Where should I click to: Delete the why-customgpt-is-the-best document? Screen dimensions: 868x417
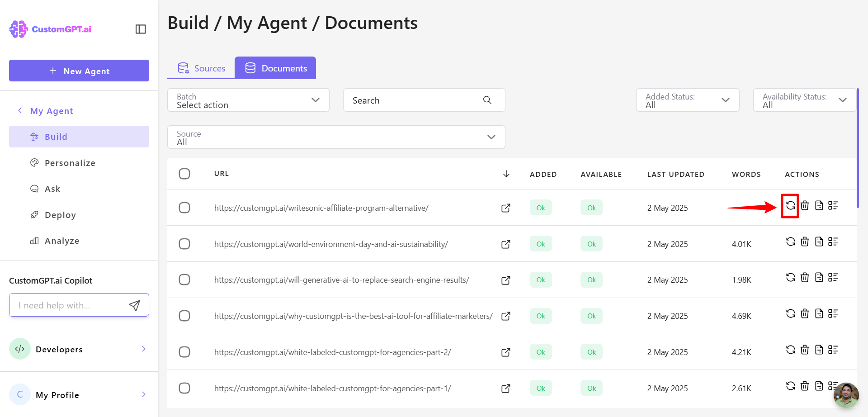pos(805,313)
